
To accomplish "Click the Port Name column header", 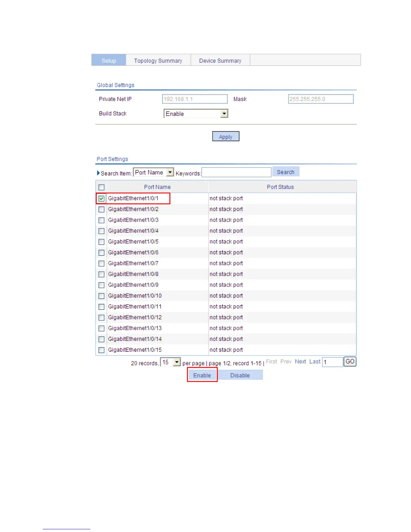I will pos(157,187).
